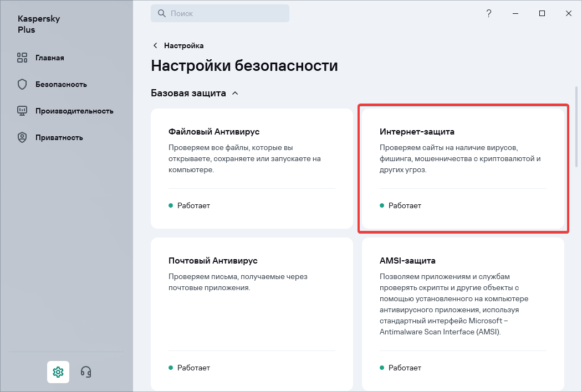Open the Производительность section

[74, 111]
